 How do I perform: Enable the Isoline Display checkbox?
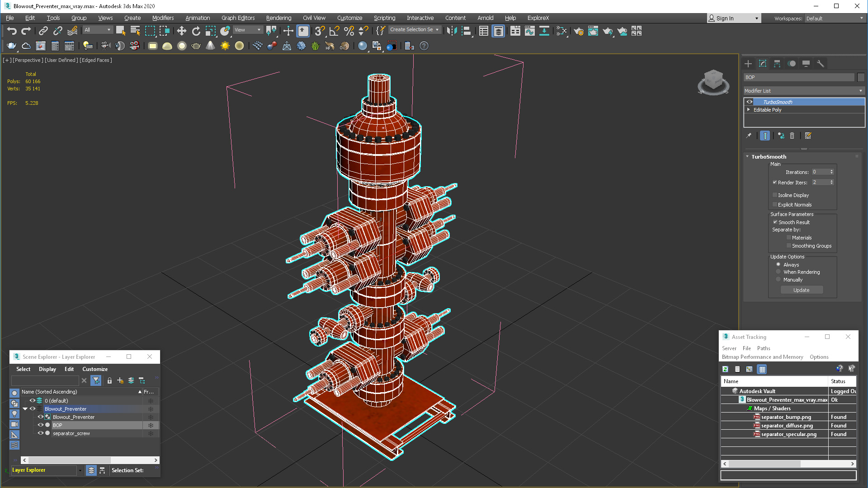(x=775, y=195)
